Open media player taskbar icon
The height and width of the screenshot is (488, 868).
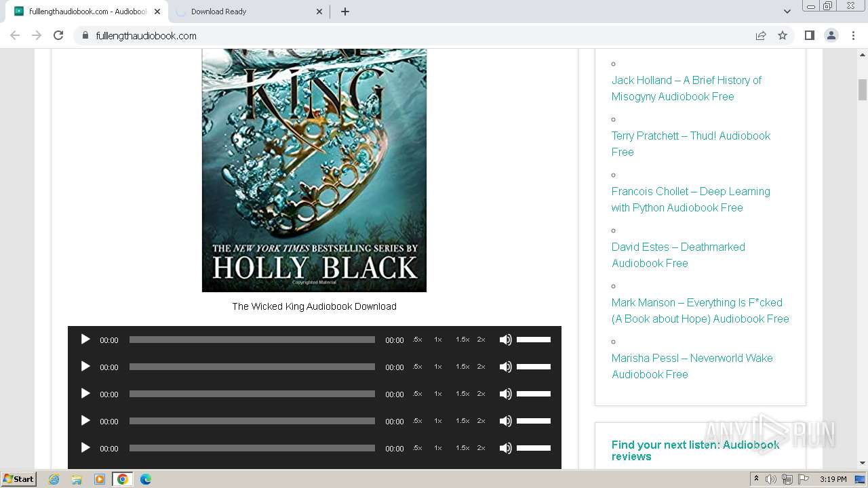(x=100, y=479)
